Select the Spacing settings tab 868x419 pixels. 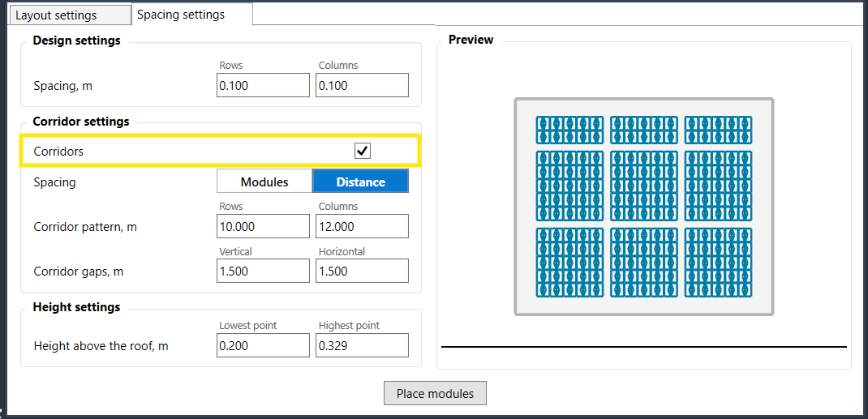coord(191,15)
